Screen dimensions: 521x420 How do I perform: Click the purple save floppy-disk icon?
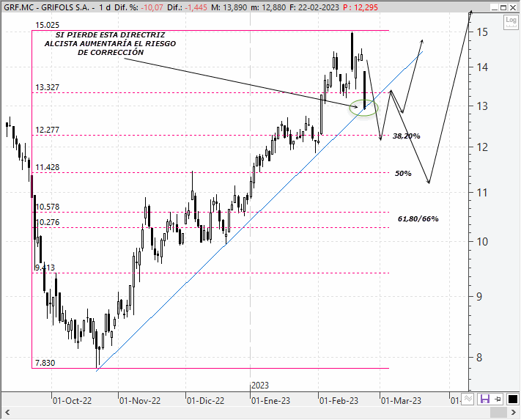485,399
